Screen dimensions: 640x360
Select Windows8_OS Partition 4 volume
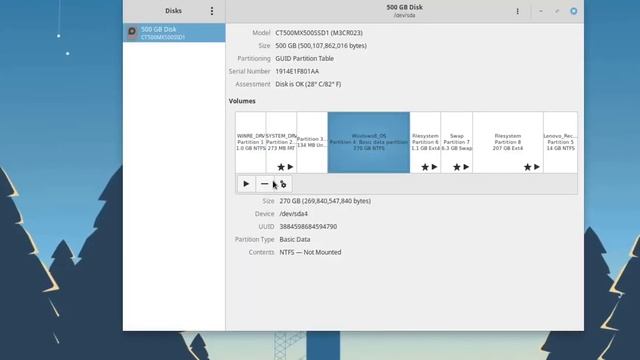[x=369, y=142]
